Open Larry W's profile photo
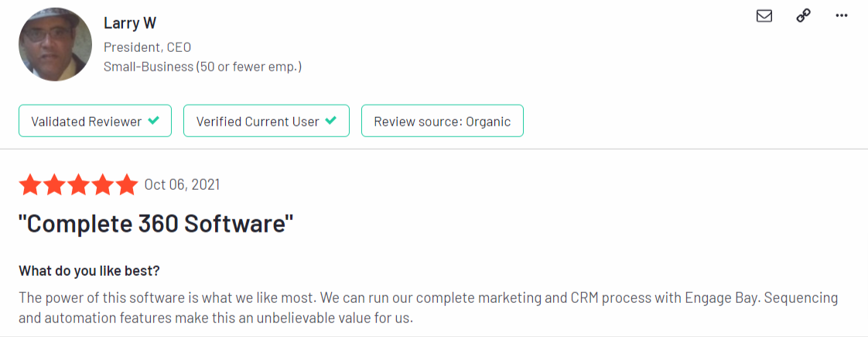 click(56, 45)
